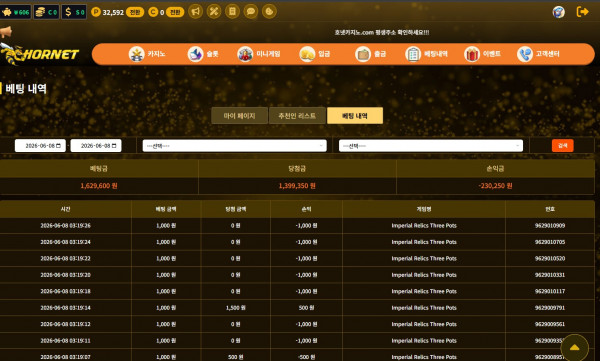Click the start date input field
Image resolution: width=600 pixels, height=361 pixels.
pos(40,146)
